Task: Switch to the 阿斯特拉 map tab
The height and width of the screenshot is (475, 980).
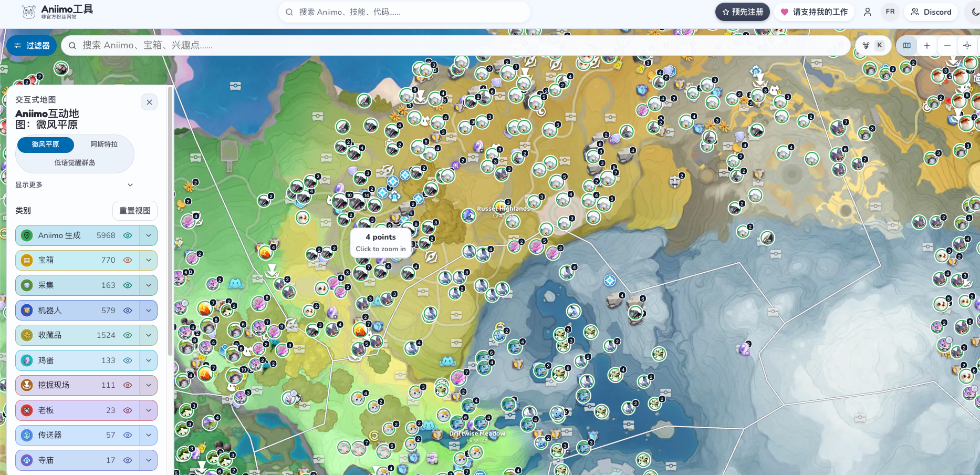Action: coord(104,144)
